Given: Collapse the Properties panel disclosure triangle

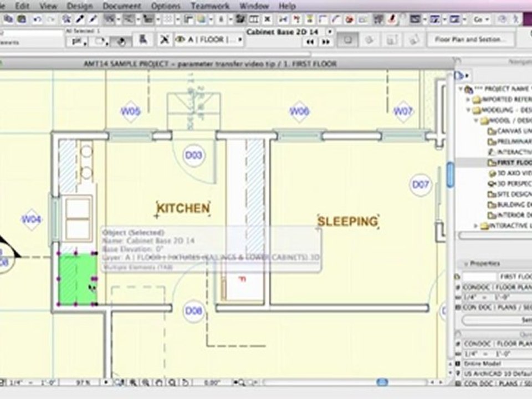Looking at the screenshot, I should coord(466,264).
